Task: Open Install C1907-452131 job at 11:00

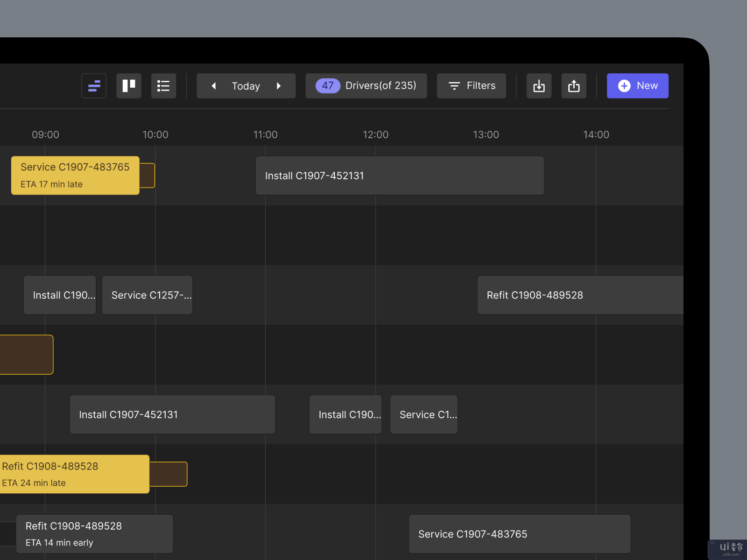Action: click(x=400, y=175)
